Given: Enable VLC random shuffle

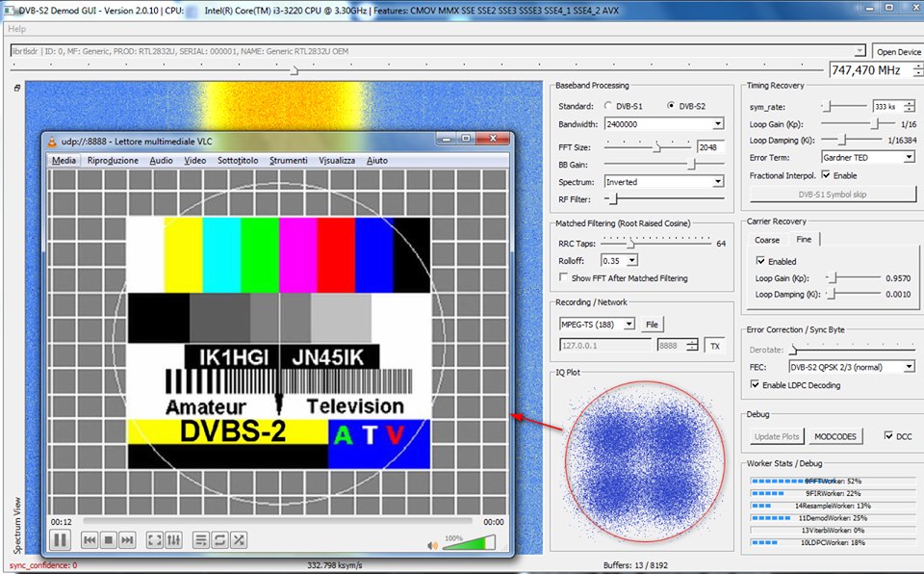Looking at the screenshot, I should [239, 540].
